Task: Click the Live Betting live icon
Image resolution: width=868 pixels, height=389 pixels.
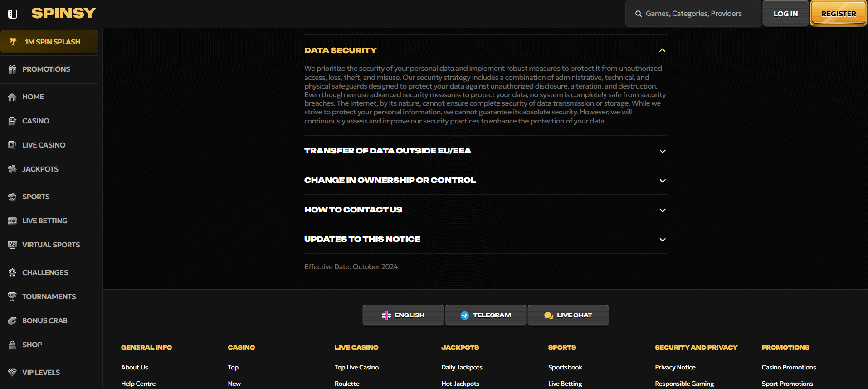Action: (12, 221)
